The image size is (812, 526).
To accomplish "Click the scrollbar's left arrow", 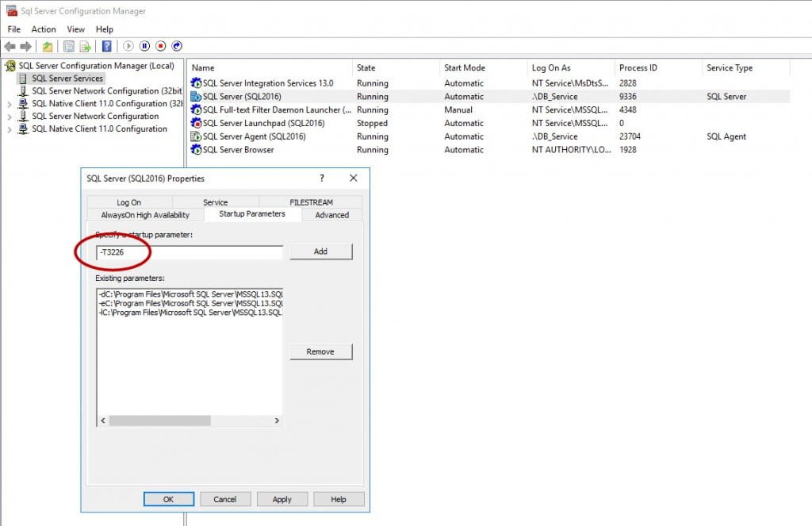I will pos(102,420).
